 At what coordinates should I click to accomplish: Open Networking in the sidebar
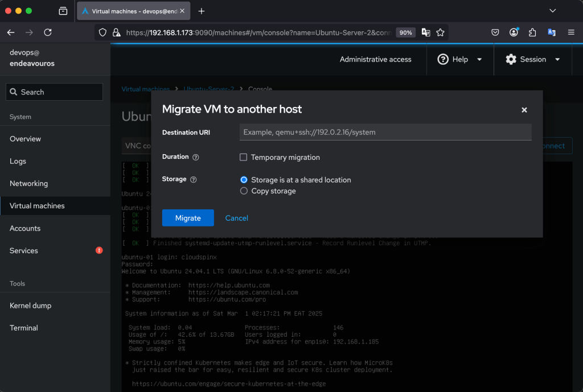click(x=55, y=184)
